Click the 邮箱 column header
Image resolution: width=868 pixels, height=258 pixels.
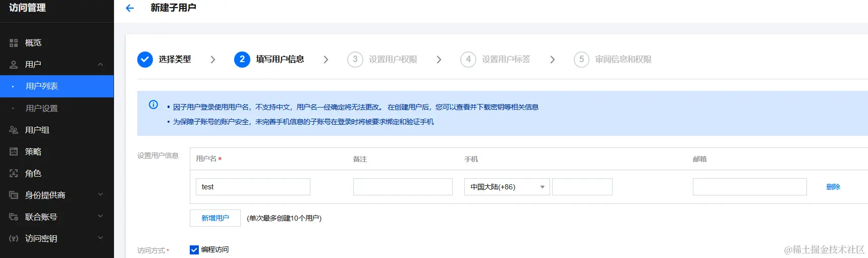coord(700,159)
